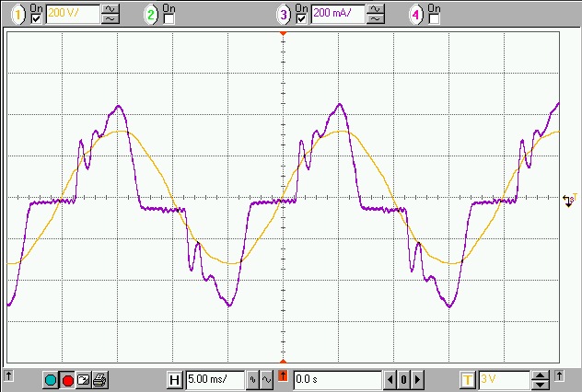Image resolution: width=582 pixels, height=392 pixels.
Task: Click the printer icon
Action: (x=99, y=379)
